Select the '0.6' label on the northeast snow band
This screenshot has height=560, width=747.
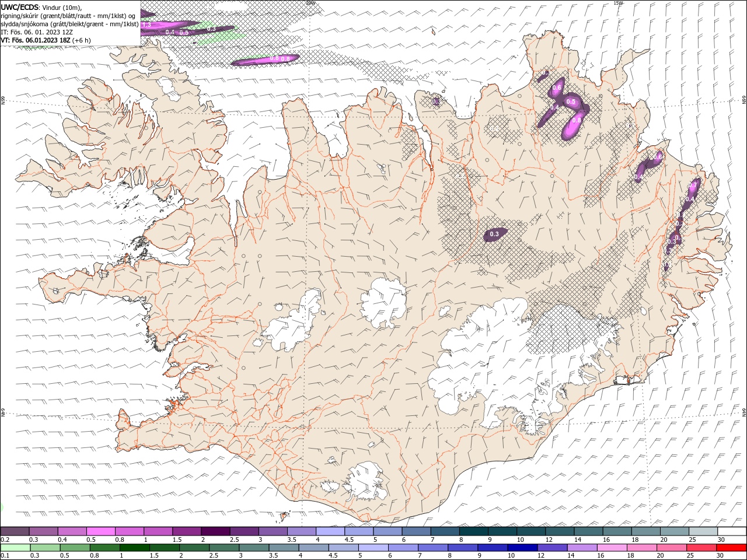[x=557, y=88]
